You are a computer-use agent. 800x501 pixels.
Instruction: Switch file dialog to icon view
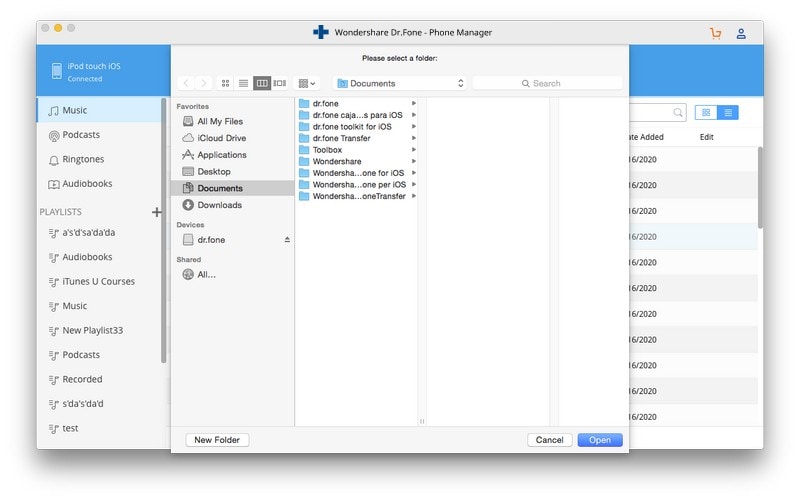click(226, 83)
